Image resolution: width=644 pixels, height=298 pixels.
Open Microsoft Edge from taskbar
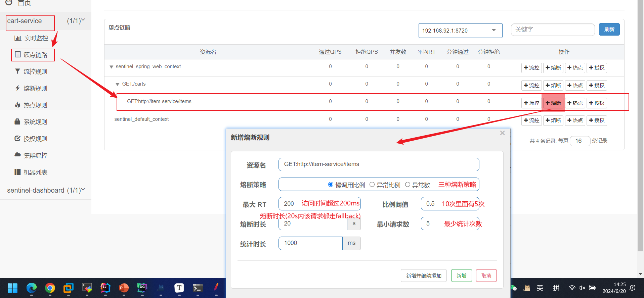point(31,288)
